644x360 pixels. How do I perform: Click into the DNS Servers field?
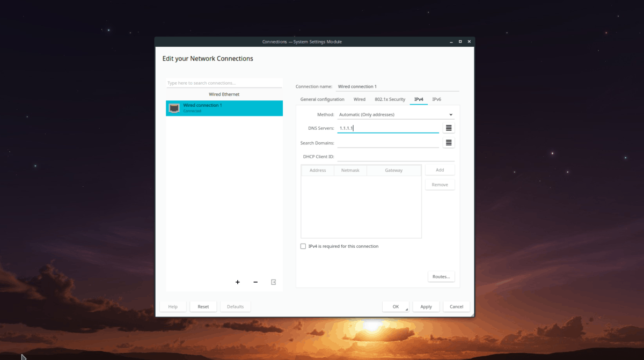point(388,128)
